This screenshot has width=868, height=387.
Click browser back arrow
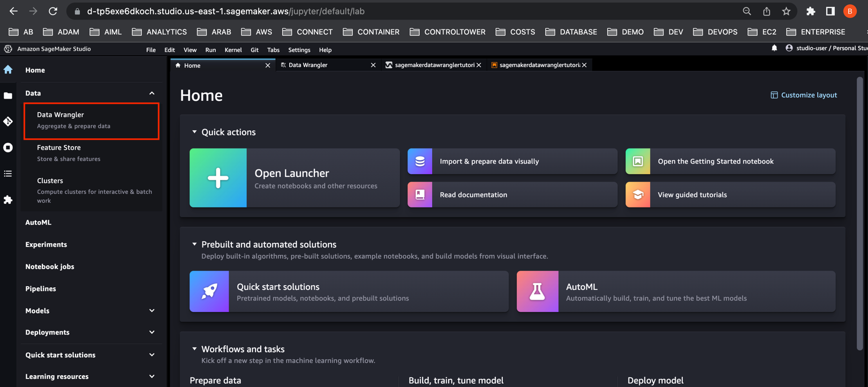tap(13, 11)
